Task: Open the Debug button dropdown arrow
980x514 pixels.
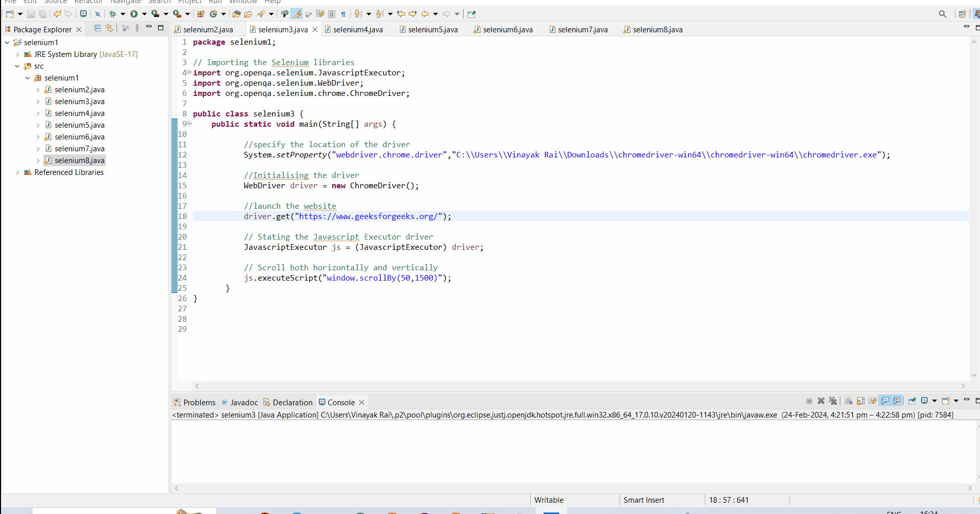Action: click(123, 14)
